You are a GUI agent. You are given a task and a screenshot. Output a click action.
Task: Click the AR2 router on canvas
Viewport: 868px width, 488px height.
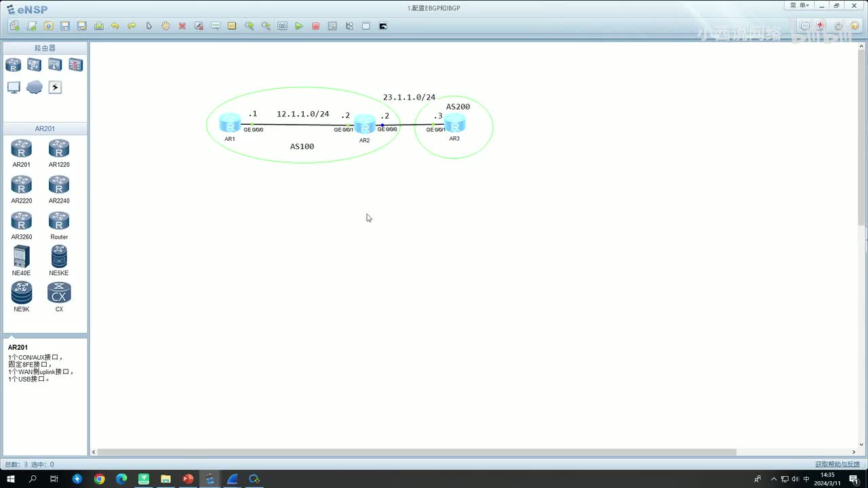pyautogui.click(x=364, y=125)
